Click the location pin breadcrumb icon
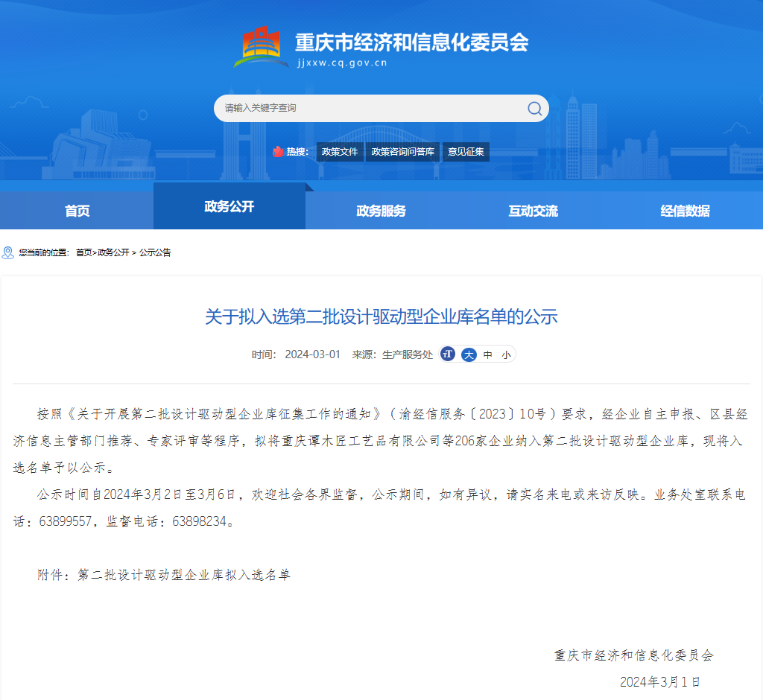Screen dimensions: 763x700 pos(8,252)
